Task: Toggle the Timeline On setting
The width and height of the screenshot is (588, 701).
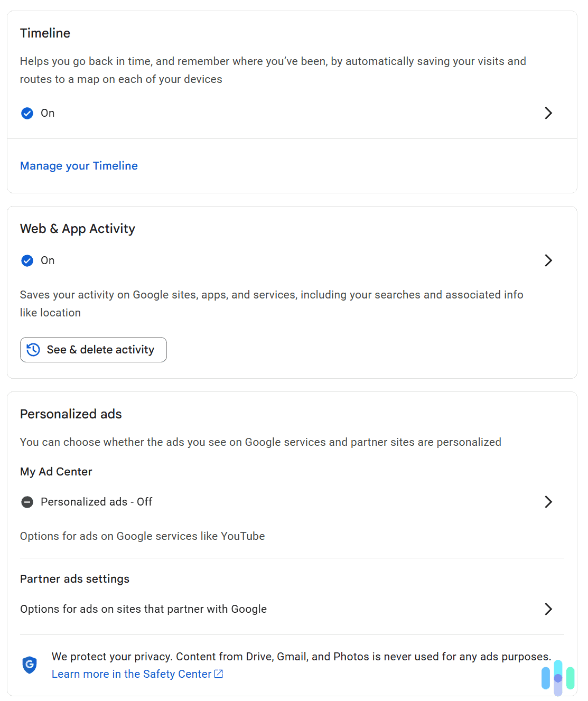Action: point(48,113)
